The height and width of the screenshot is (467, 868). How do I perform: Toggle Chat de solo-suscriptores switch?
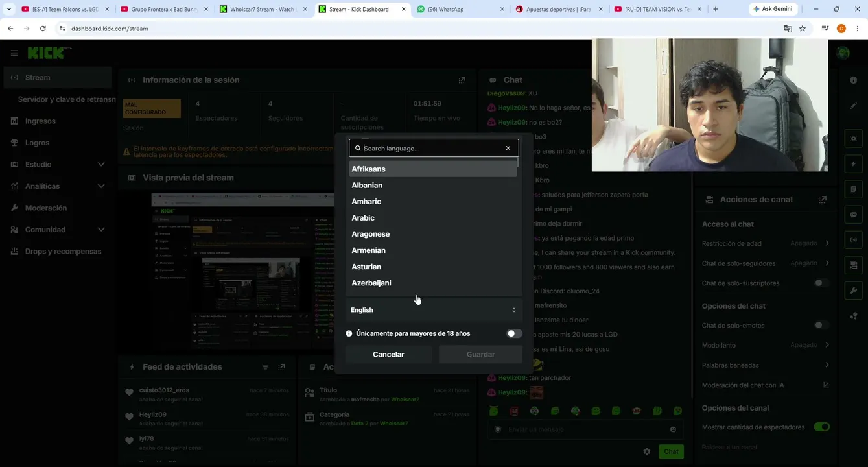(821, 283)
